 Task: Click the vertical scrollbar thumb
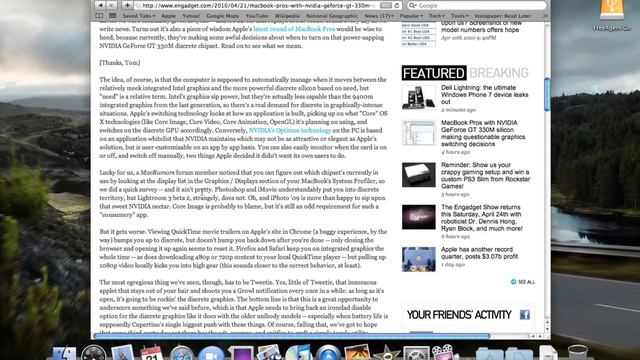[x=547, y=94]
